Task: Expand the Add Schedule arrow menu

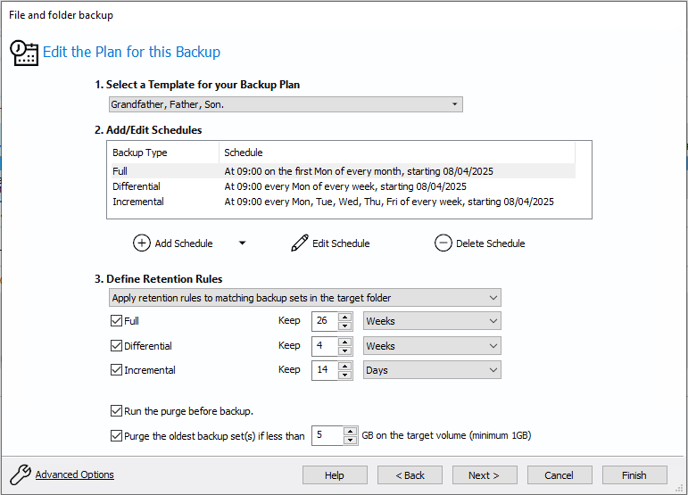Action: pos(242,243)
